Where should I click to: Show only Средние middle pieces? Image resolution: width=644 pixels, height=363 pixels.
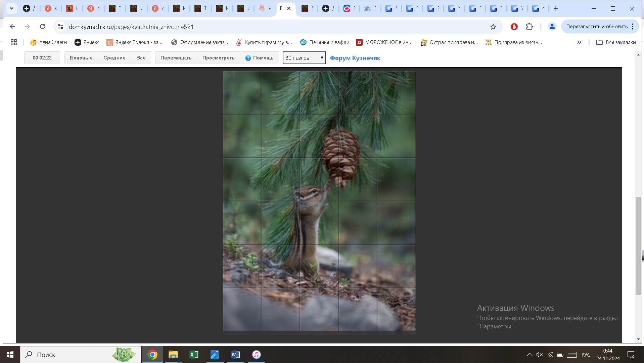(x=114, y=58)
